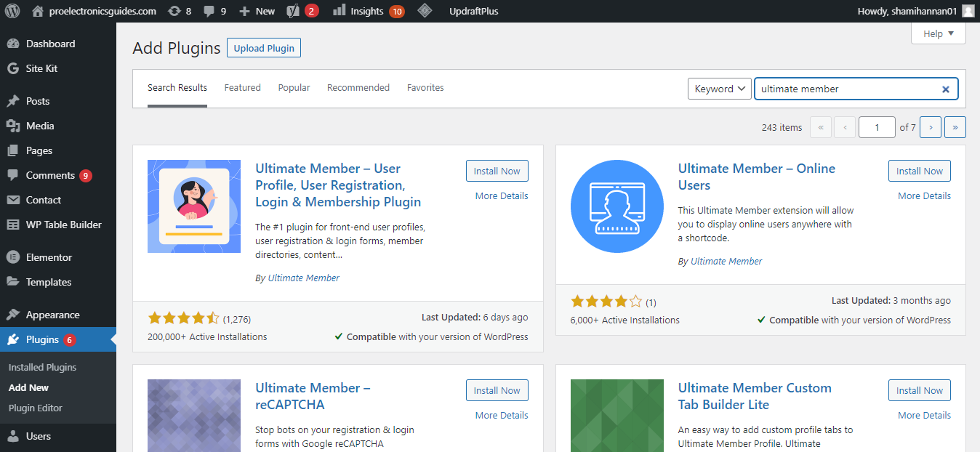Switch to the Popular tab
This screenshot has width=980, height=452.
(294, 87)
